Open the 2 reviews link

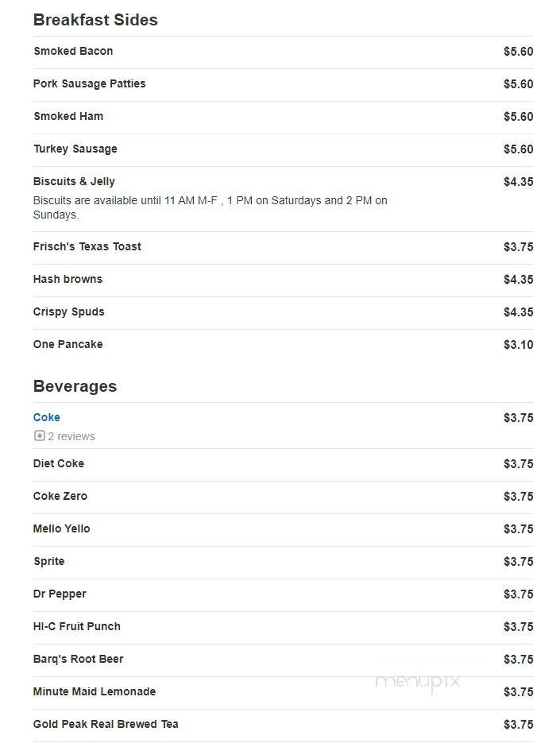click(x=71, y=436)
